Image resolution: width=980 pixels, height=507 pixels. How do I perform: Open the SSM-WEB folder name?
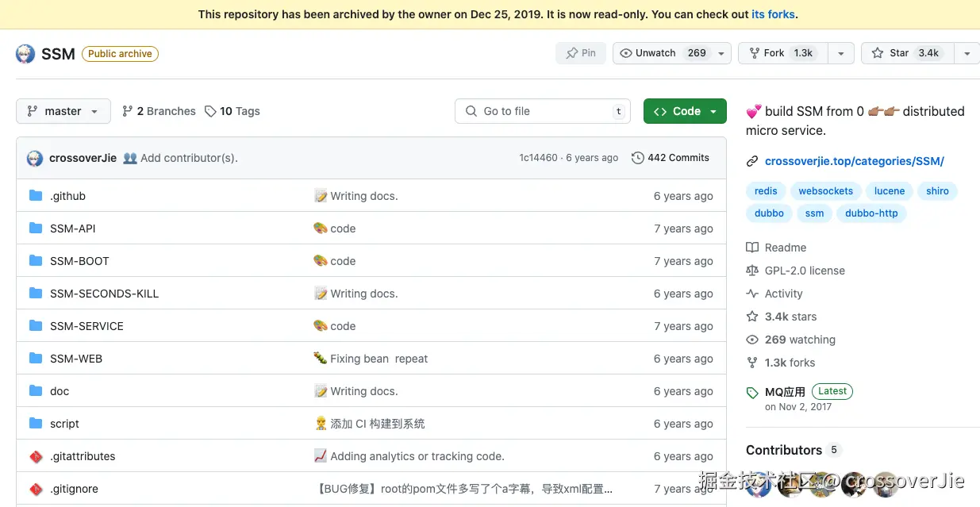click(76, 359)
